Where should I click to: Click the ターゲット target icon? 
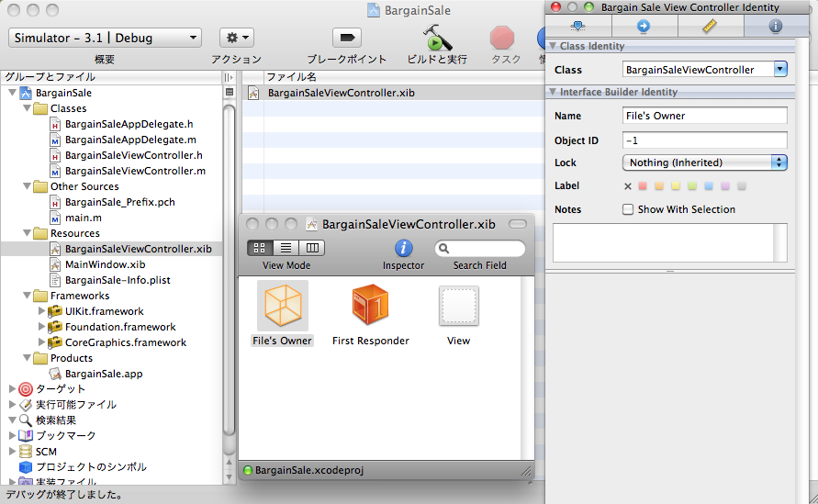[26, 389]
